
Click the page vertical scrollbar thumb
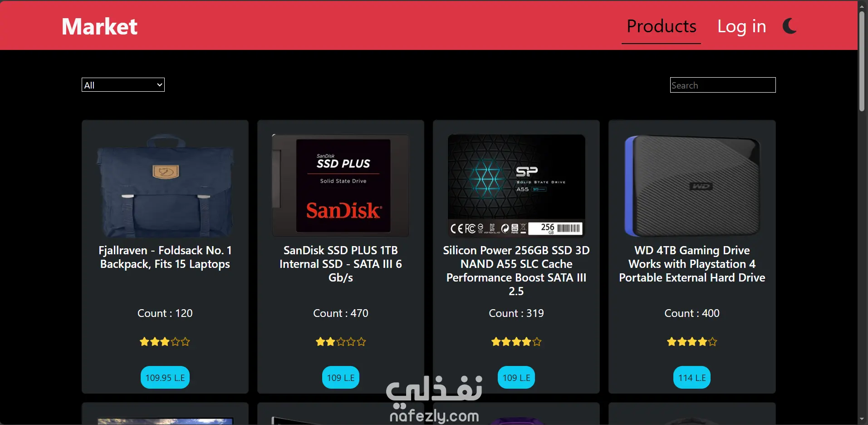click(862, 61)
